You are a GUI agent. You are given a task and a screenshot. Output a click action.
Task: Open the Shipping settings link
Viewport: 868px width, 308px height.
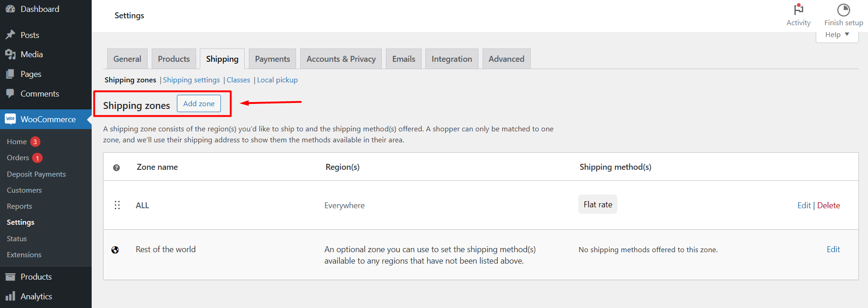pos(191,80)
